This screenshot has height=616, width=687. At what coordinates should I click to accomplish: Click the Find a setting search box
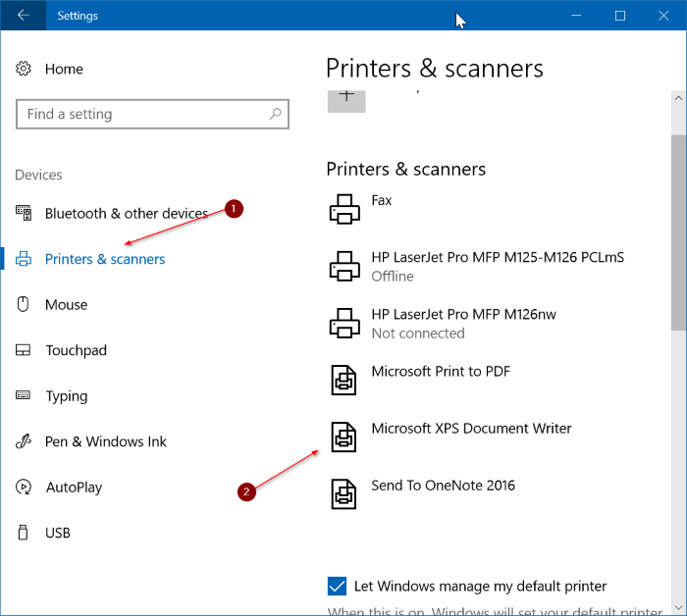coord(152,114)
